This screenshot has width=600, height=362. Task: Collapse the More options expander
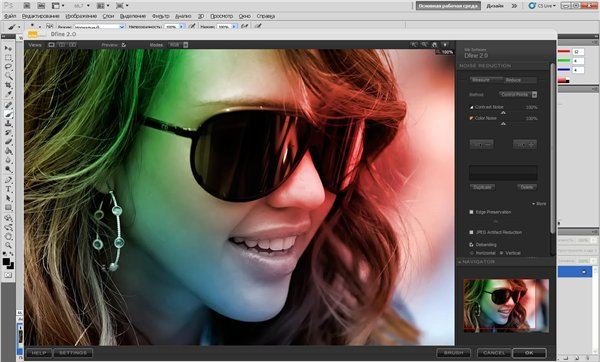tap(539, 204)
